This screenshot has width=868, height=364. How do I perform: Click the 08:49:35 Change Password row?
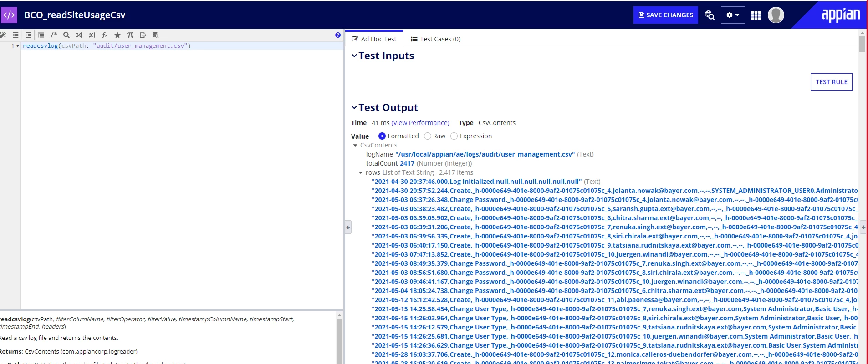pos(615,263)
